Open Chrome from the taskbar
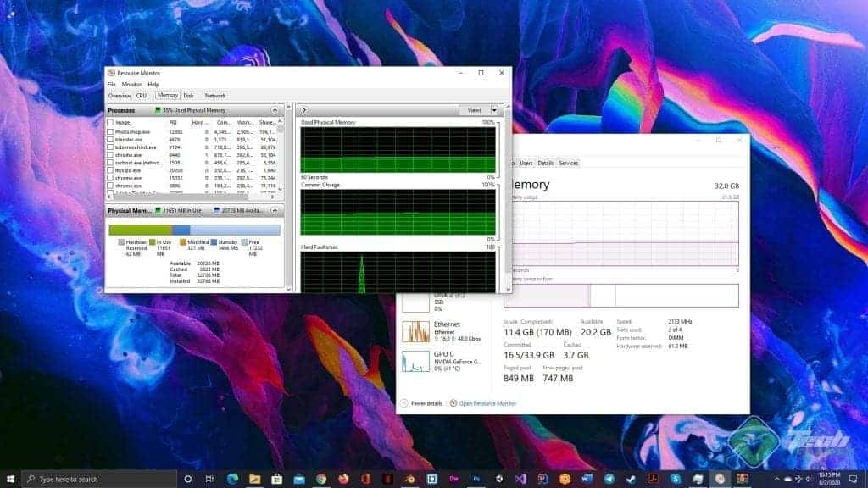The height and width of the screenshot is (488, 868). pos(320,477)
